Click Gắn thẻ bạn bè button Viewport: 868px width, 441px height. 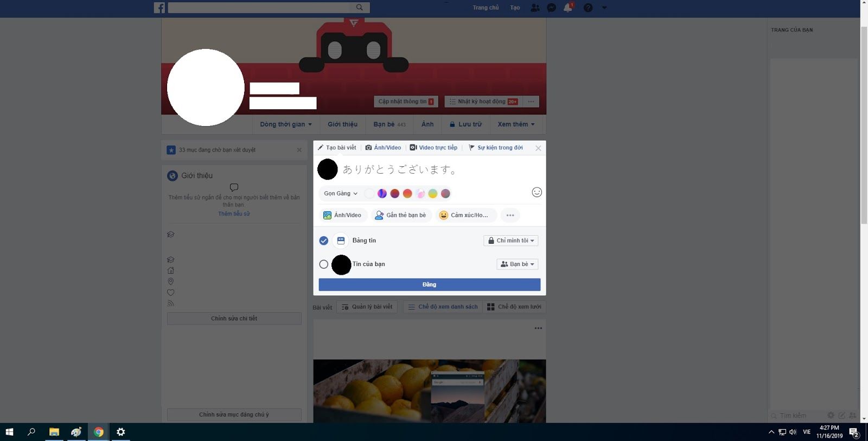(401, 216)
